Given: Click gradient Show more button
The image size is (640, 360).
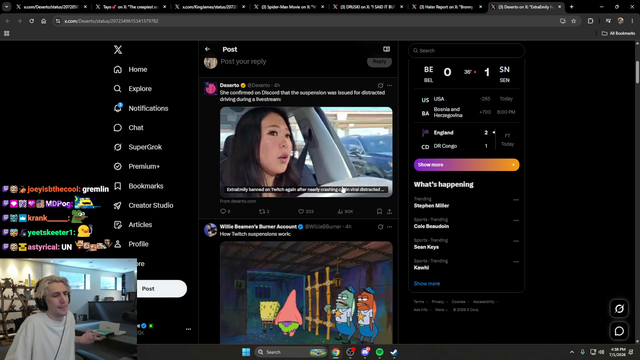Looking at the screenshot, I should click(467, 165).
